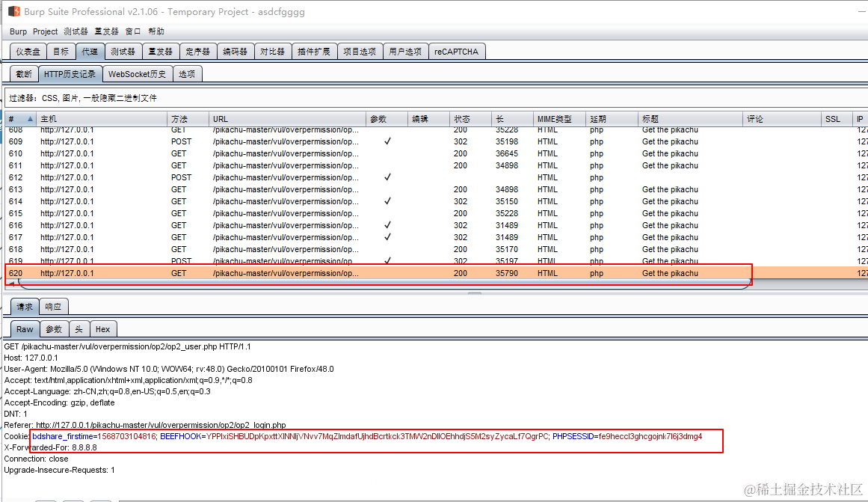This screenshot has width=868, height=502.
Task: Sort by the MIME类型 column header
Action: 559,119
